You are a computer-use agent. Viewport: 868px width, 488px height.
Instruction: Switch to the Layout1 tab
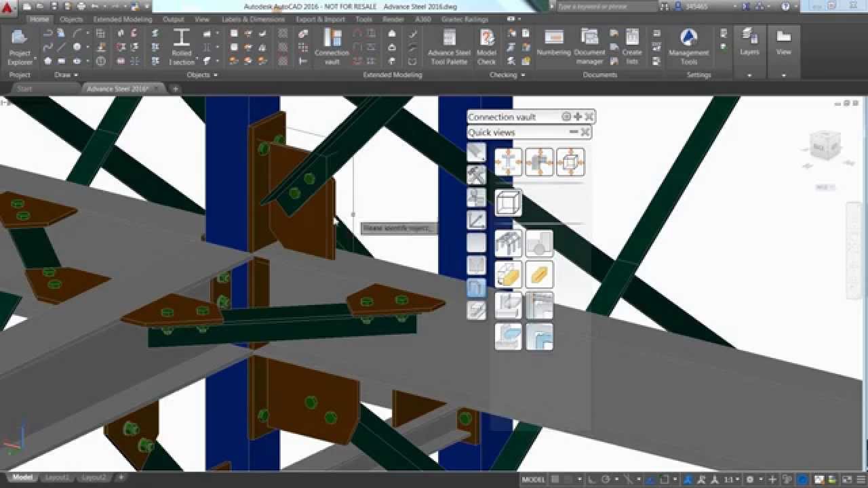[x=58, y=477]
